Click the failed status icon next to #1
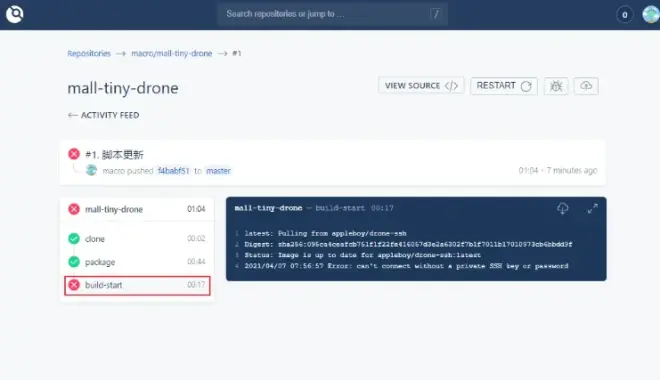 pos(74,154)
